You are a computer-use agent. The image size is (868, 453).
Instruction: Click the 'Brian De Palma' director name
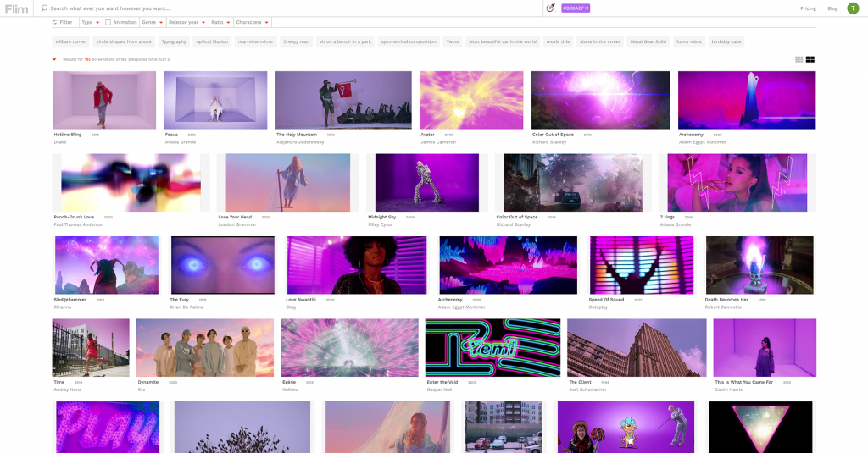point(186,307)
